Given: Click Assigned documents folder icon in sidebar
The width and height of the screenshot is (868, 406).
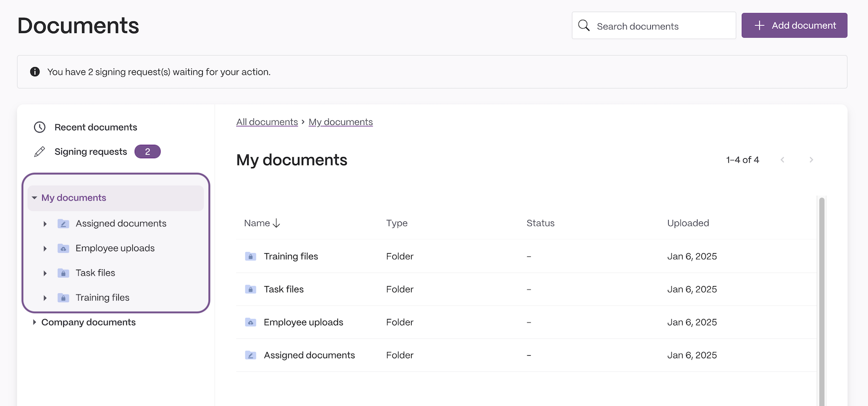Looking at the screenshot, I should coord(63,223).
